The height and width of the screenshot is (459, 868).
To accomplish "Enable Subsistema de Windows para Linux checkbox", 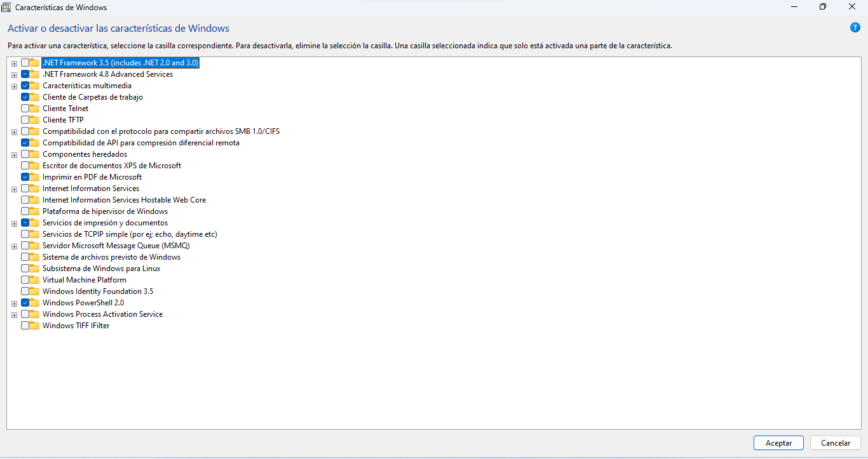I will click(25, 269).
